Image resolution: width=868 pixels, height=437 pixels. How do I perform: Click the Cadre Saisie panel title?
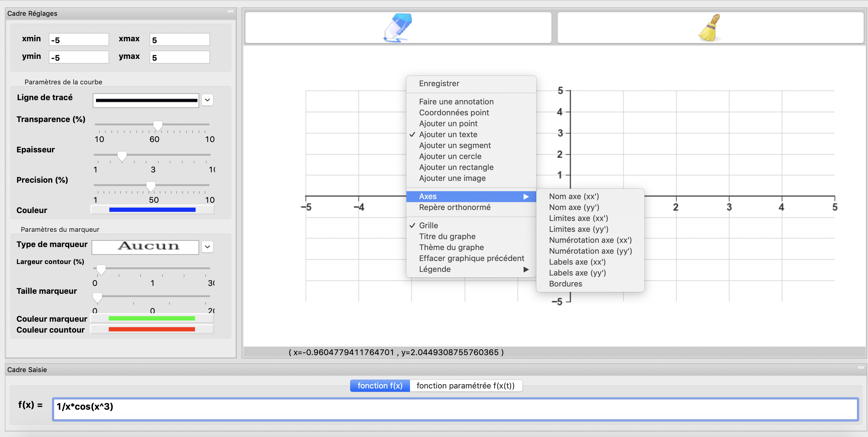click(x=27, y=370)
